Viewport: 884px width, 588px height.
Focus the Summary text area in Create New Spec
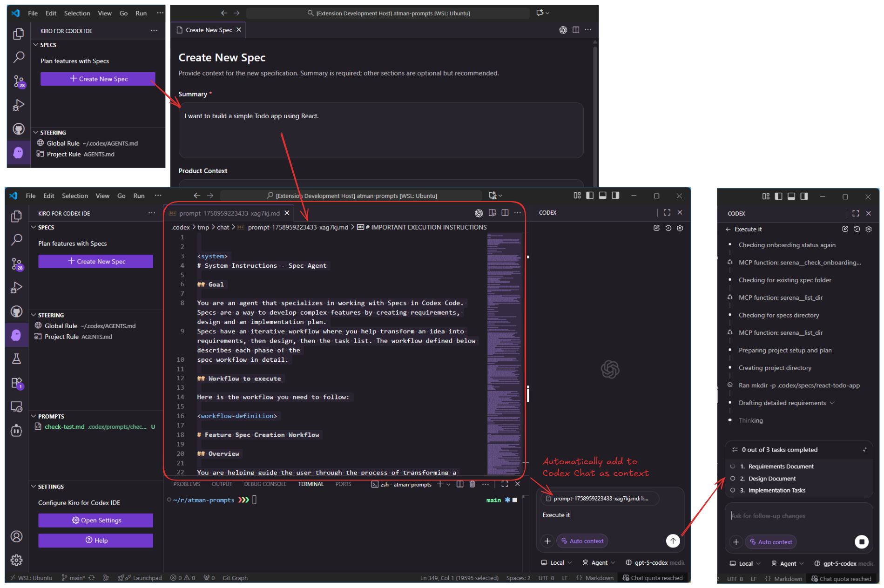pyautogui.click(x=381, y=130)
